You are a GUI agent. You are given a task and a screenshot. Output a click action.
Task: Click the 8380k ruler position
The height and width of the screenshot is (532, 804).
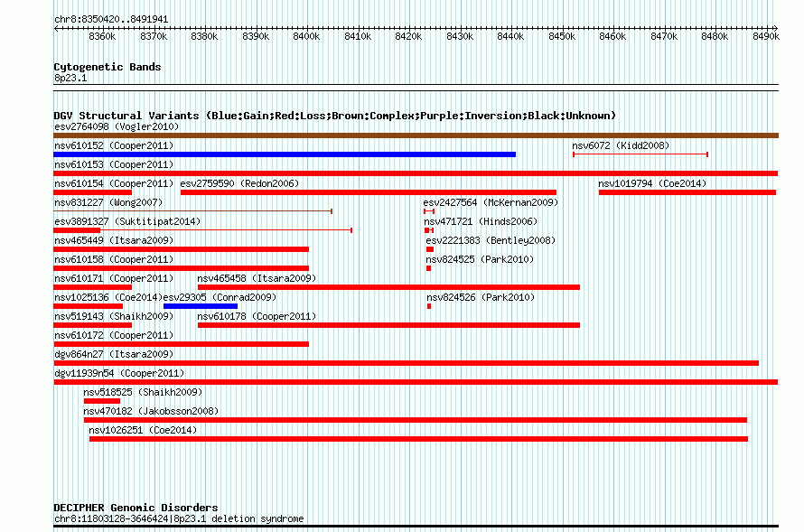(204, 36)
